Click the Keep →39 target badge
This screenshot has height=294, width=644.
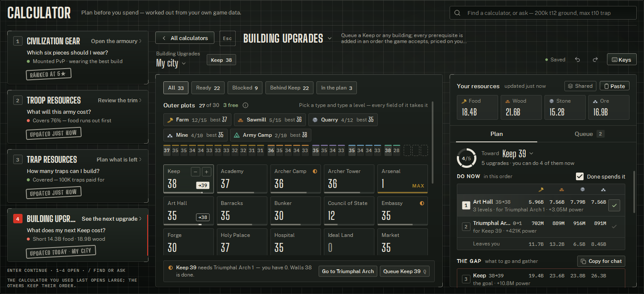(203, 185)
